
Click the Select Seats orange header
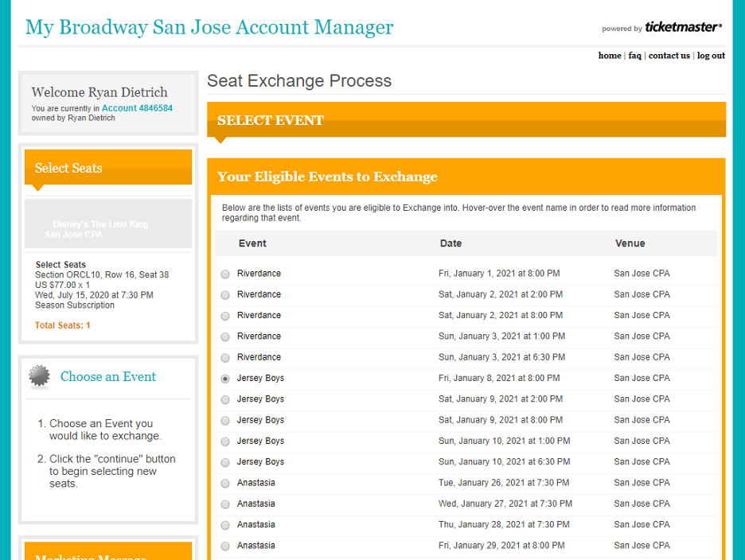pyautogui.click(x=108, y=167)
